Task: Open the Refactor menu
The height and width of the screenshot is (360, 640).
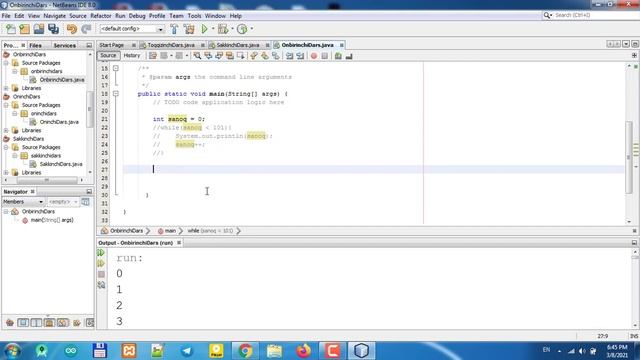Action: click(101, 16)
